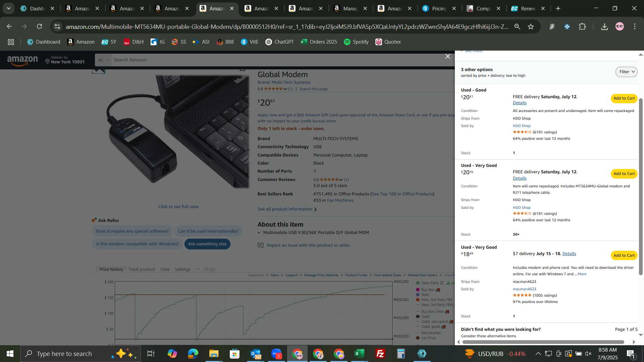Ask Rufus: Can it be used internationally?
This screenshot has width=644, height=362.
tap(208, 231)
